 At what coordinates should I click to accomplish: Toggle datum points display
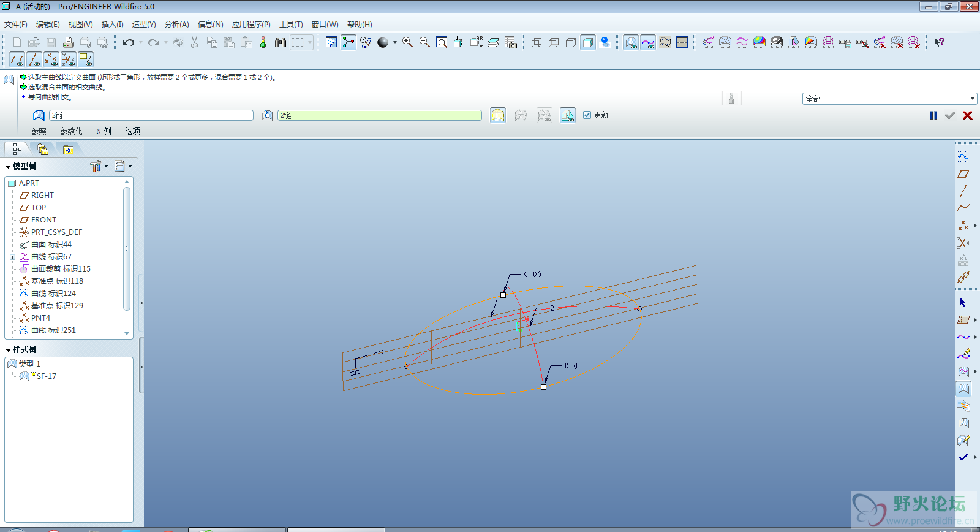point(51,59)
